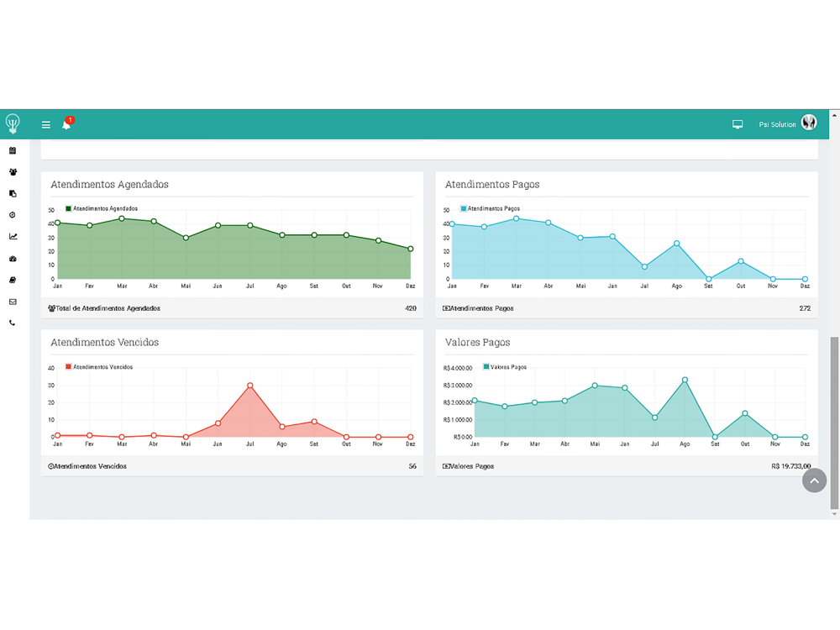Image resolution: width=840 pixels, height=630 pixels.
Task: Click Set point in Atendimentos Vencidos chart
Action: tap(314, 422)
